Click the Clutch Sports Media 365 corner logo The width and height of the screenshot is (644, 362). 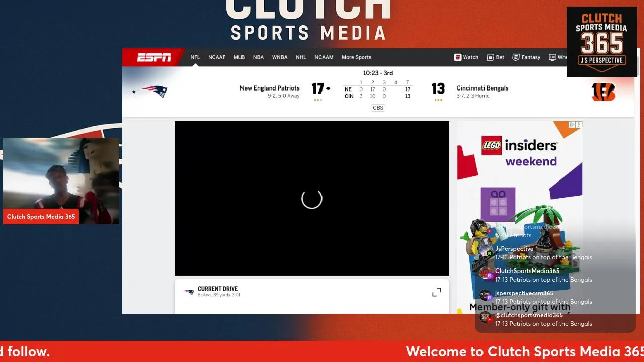602,42
